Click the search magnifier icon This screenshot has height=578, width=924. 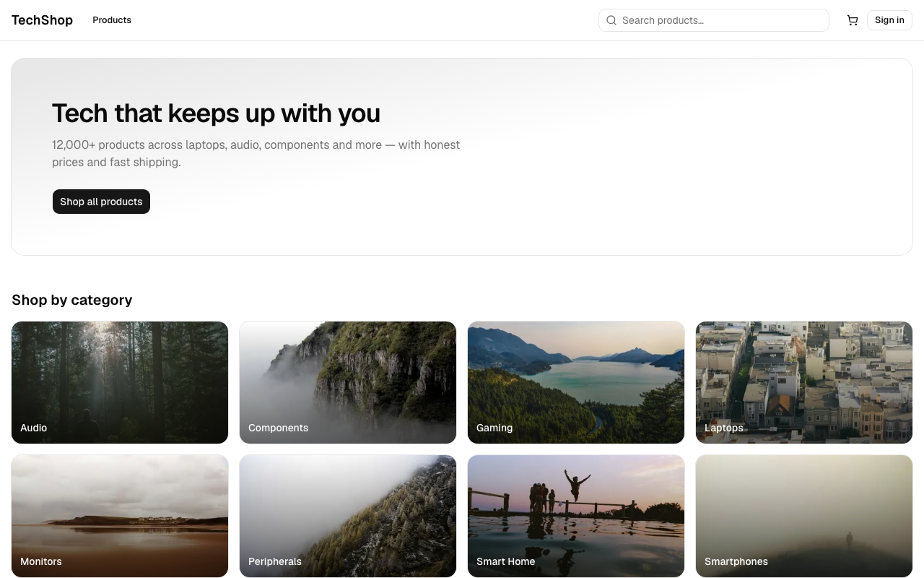pos(611,20)
